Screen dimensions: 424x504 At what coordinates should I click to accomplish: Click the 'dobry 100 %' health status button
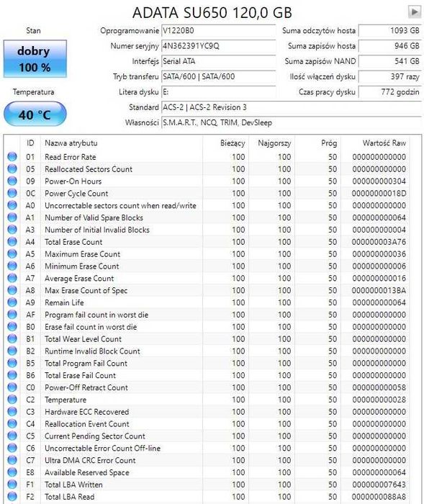pyautogui.click(x=35, y=59)
